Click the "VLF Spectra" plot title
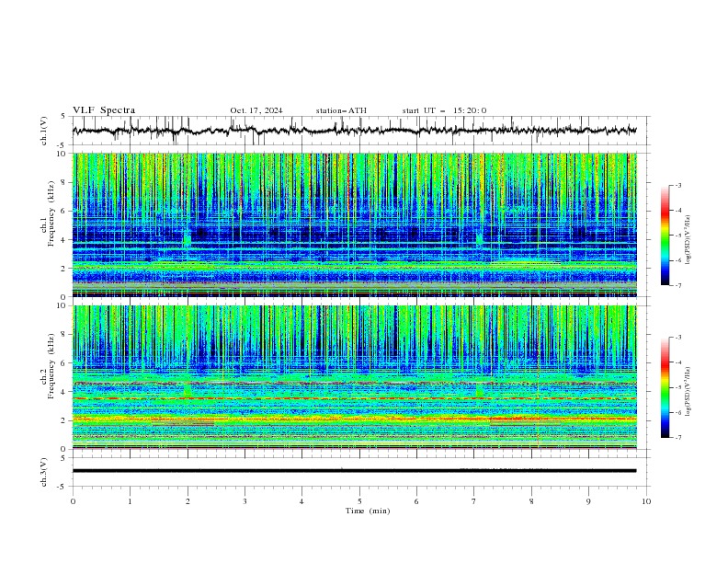728x563 pixels. point(104,110)
